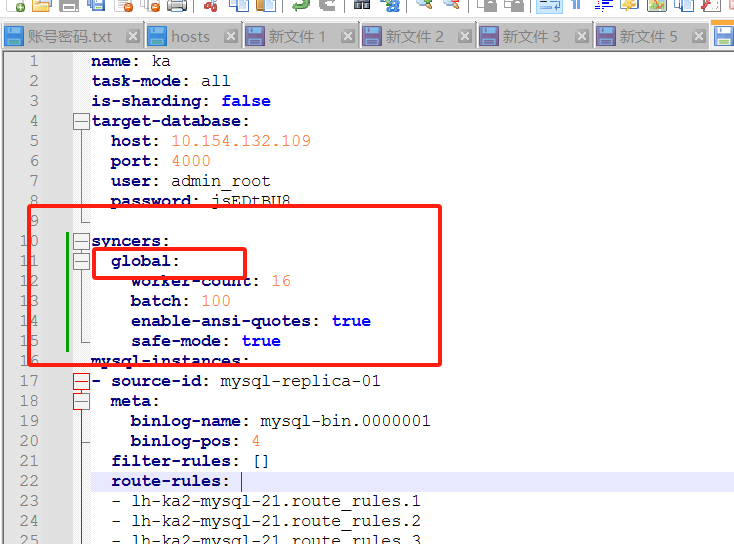Switch to the 新文件 1 tab
The image size is (734, 544).
coord(300,36)
